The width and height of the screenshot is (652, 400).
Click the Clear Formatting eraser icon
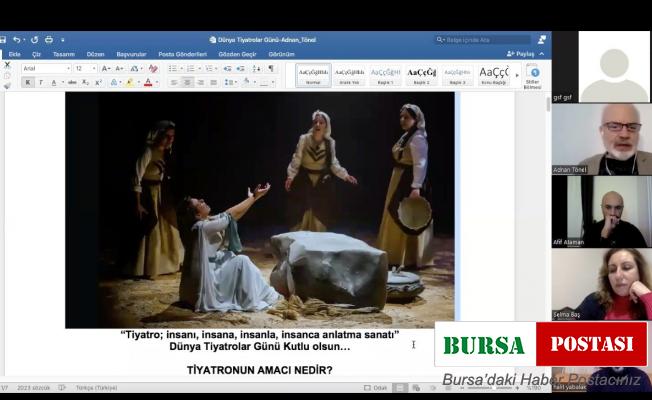coord(153,68)
